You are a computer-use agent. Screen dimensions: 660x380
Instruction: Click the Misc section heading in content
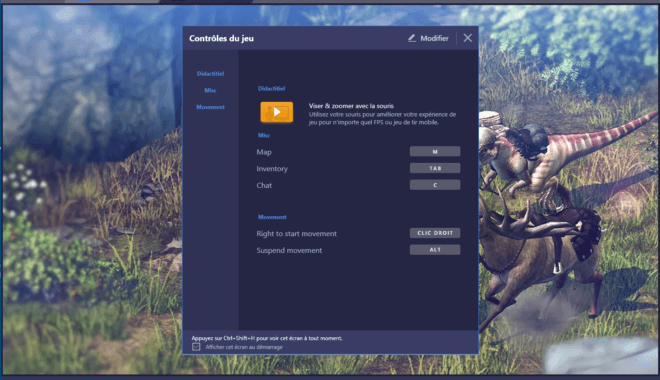click(264, 135)
